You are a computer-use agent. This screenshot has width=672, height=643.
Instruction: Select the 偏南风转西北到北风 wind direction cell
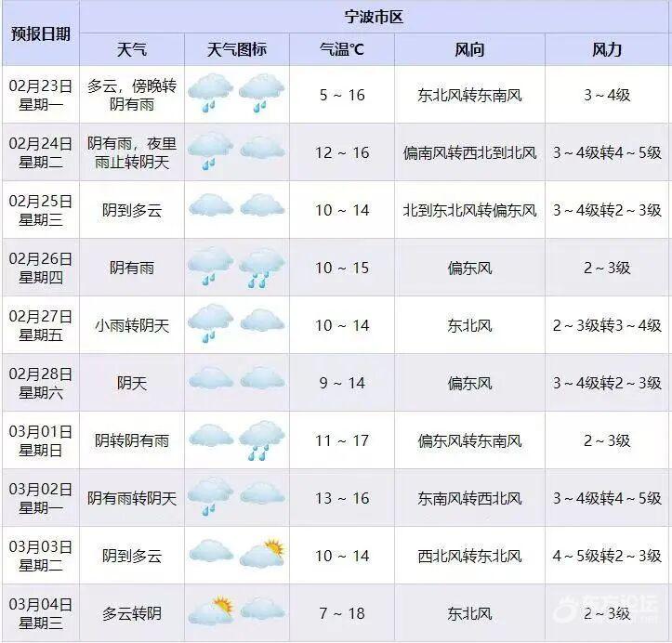[x=469, y=152]
